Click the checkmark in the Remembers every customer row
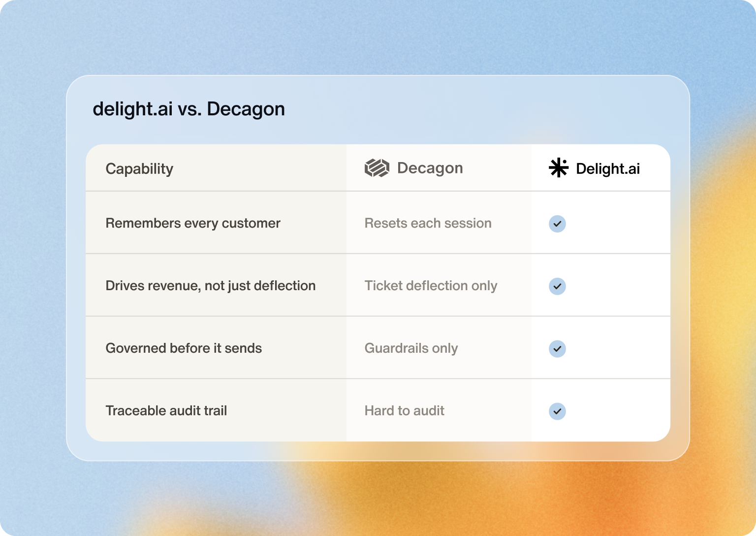The width and height of the screenshot is (756, 536). (x=557, y=224)
